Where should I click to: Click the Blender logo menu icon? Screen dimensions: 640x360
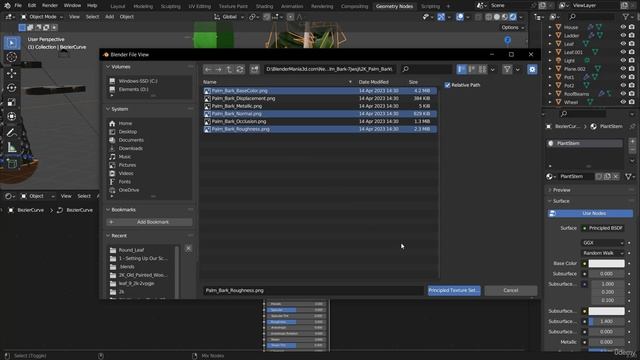(7, 6)
